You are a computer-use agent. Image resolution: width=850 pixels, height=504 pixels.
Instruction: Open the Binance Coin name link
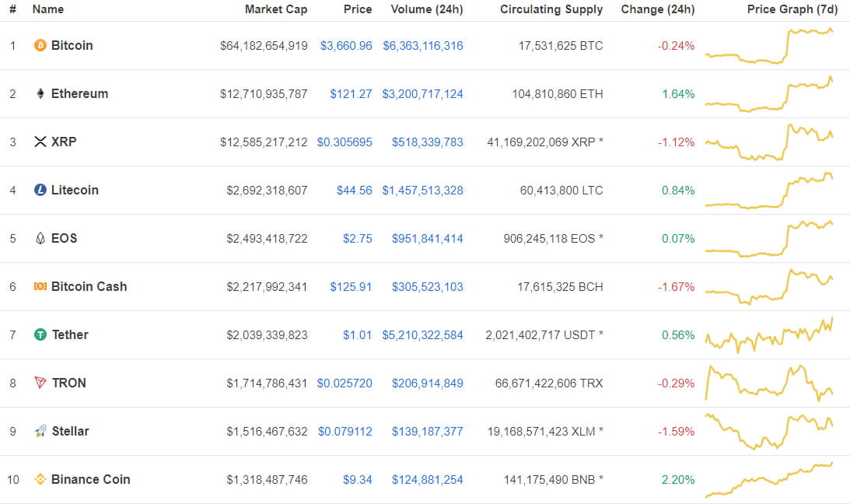point(90,480)
